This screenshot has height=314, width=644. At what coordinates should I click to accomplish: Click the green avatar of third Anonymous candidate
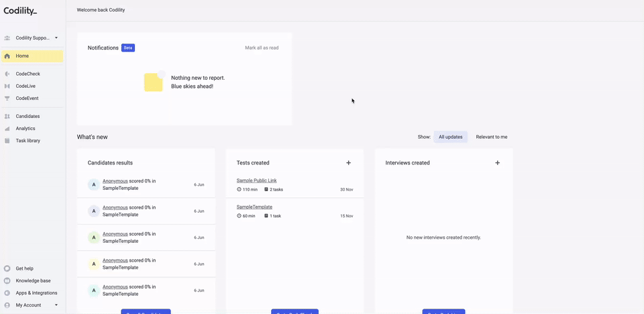pyautogui.click(x=94, y=238)
